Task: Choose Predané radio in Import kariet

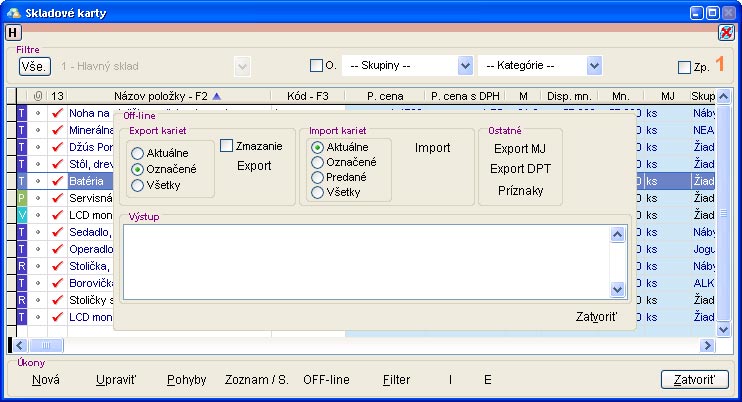Action: [x=318, y=176]
